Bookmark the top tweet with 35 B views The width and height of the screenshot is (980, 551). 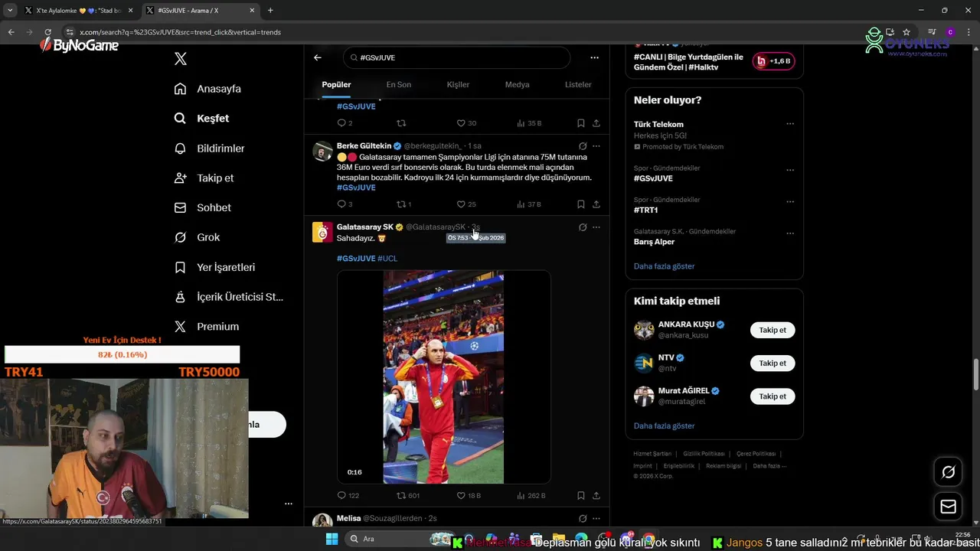pos(581,123)
